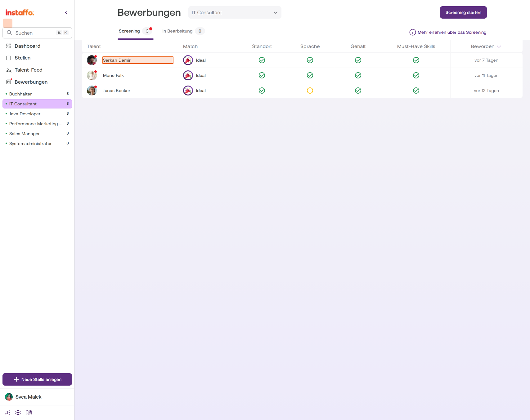Click Serkan Demir's Standort check icon
The height and width of the screenshot is (420, 530).
pyautogui.click(x=262, y=60)
